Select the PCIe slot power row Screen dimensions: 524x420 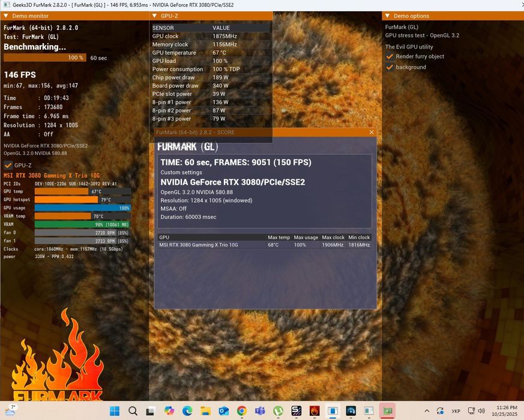pyautogui.click(x=211, y=94)
